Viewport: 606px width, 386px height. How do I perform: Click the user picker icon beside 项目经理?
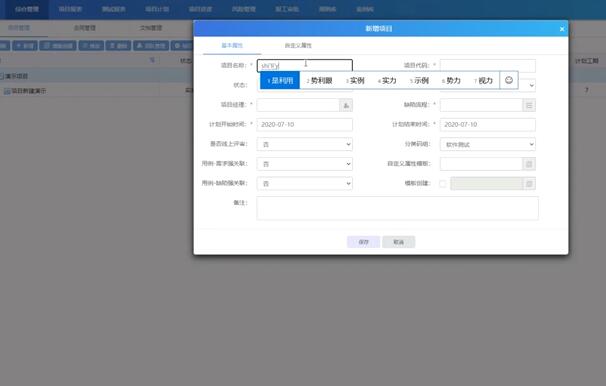(346, 105)
